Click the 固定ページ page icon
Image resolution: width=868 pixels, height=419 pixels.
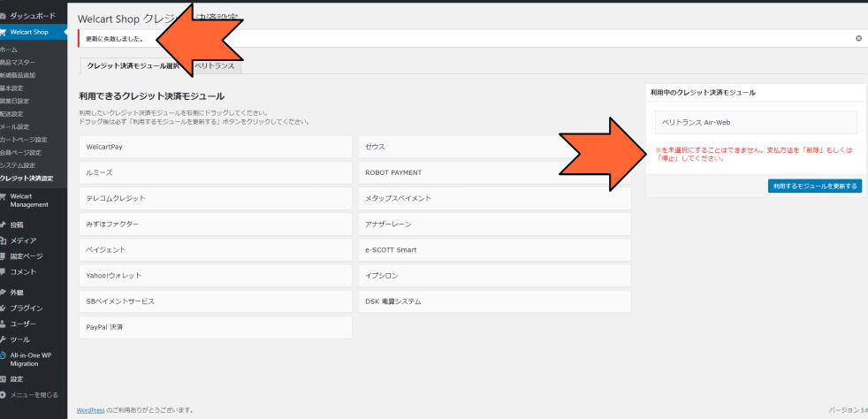pos(3,256)
